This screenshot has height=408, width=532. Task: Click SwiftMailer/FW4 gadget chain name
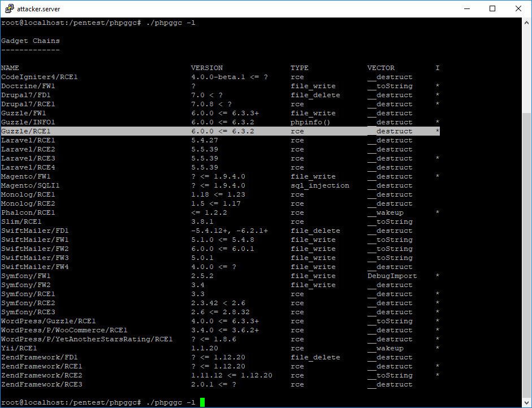[x=35, y=267]
